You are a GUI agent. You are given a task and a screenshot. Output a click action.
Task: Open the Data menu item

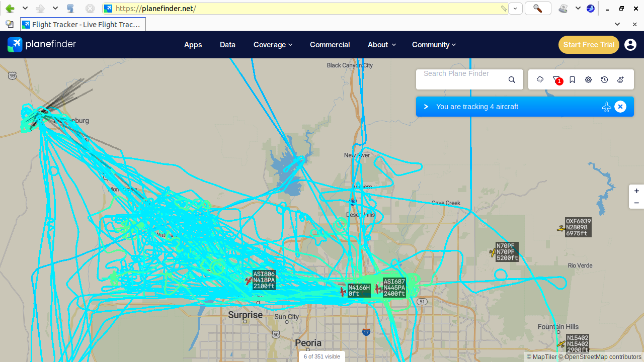click(227, 45)
